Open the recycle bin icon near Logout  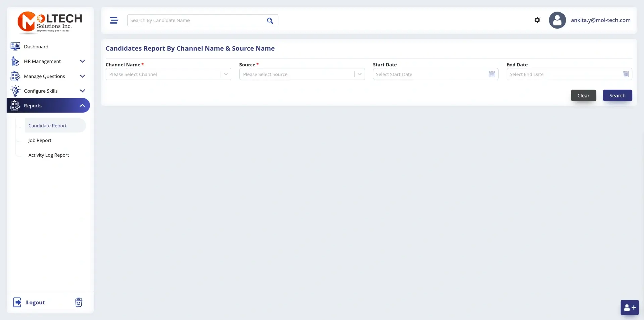pyautogui.click(x=78, y=302)
